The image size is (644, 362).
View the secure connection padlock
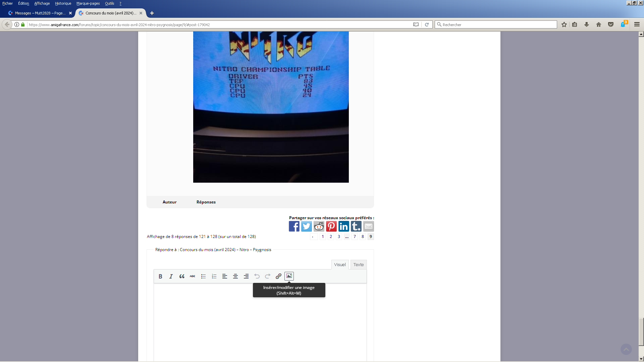(x=23, y=24)
